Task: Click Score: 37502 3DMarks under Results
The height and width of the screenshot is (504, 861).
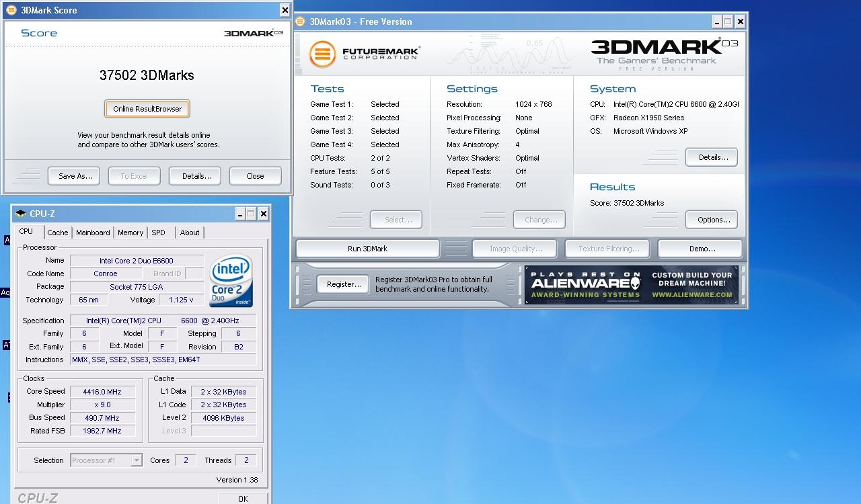Action: pos(627,203)
